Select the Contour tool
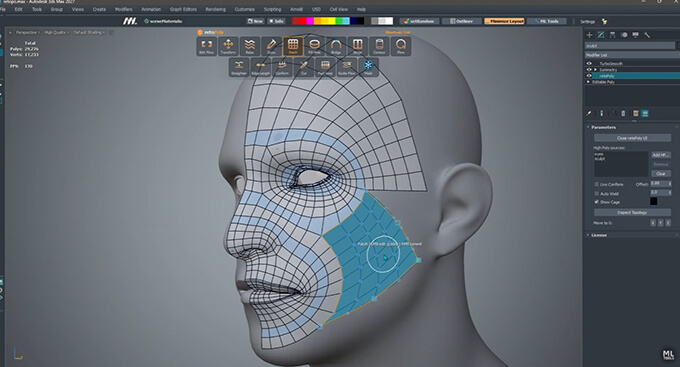This screenshot has width=680, height=367. click(x=379, y=46)
